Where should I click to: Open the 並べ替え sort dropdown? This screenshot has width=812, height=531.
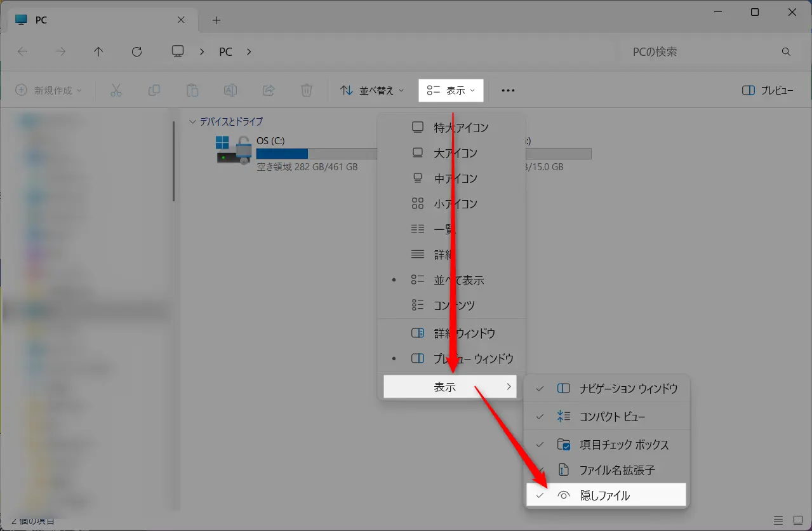point(372,90)
